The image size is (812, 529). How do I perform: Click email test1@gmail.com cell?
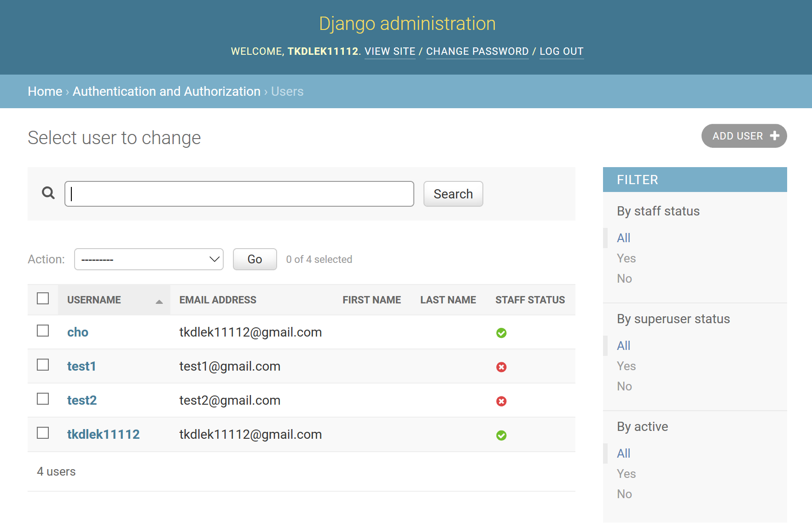click(230, 366)
